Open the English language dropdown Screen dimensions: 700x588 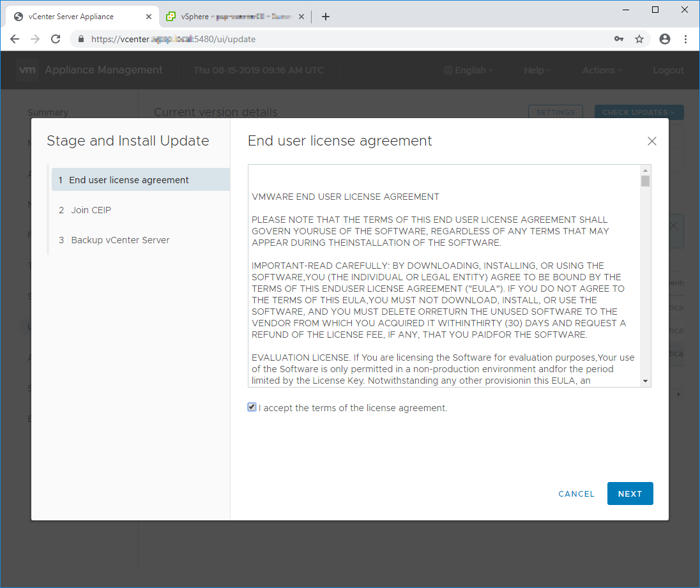[x=468, y=70]
